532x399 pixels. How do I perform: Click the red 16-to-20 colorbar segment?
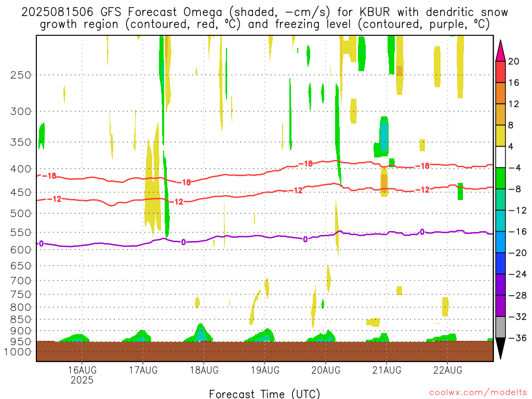point(500,72)
